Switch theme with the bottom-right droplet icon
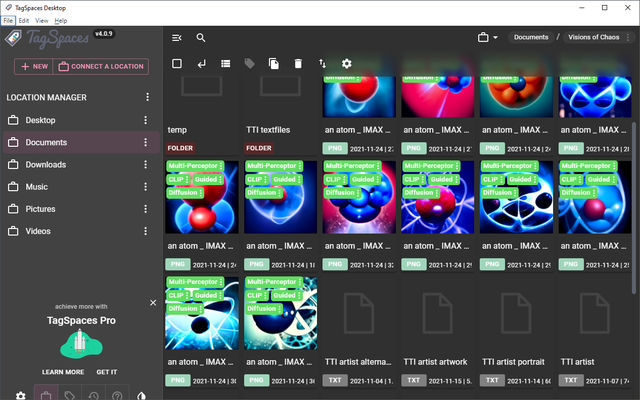The width and height of the screenshot is (640, 400). click(x=141, y=396)
